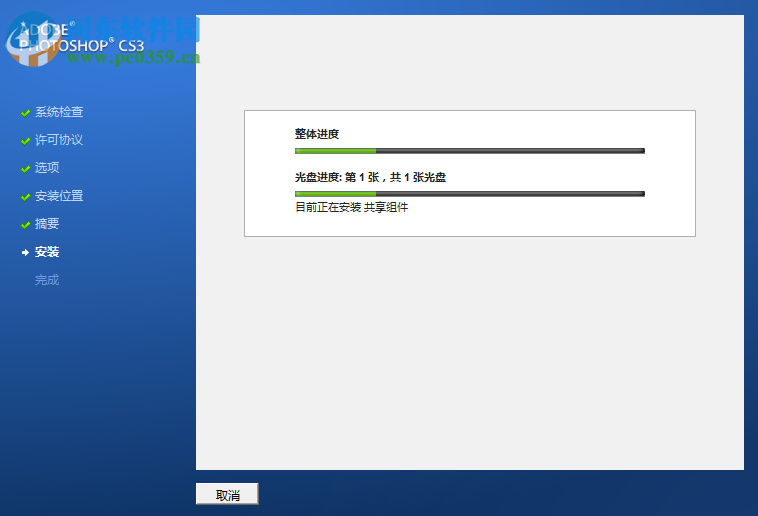Select the 摘要 step in sidebar
This screenshot has height=516, width=758.
point(47,224)
